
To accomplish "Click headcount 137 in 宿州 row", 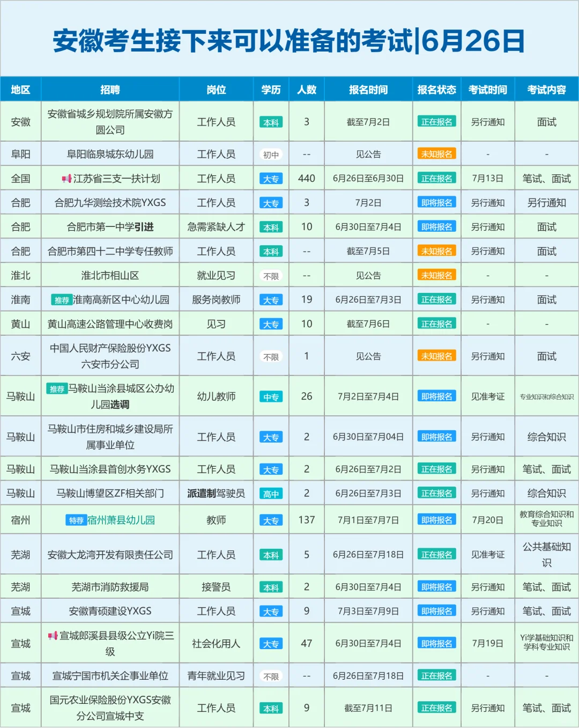I will [307, 520].
